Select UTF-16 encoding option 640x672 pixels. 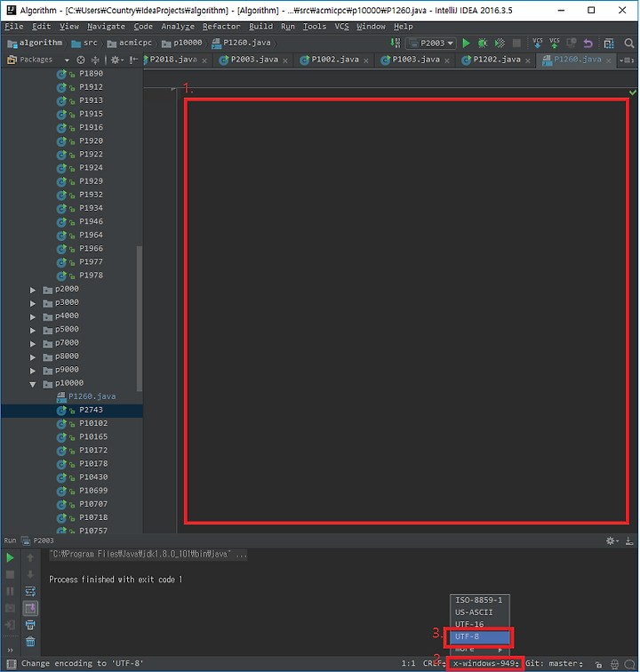point(480,624)
